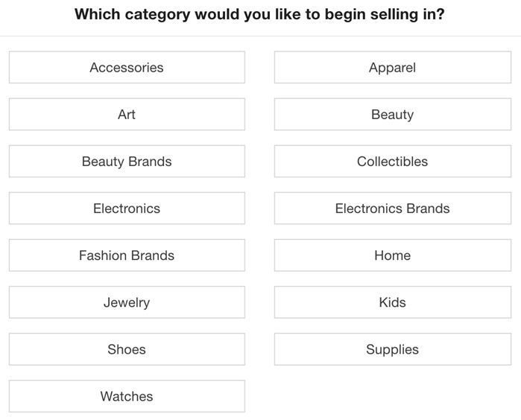The width and height of the screenshot is (521, 420).
Task: Begin selling in Watches
Action: 127,396
